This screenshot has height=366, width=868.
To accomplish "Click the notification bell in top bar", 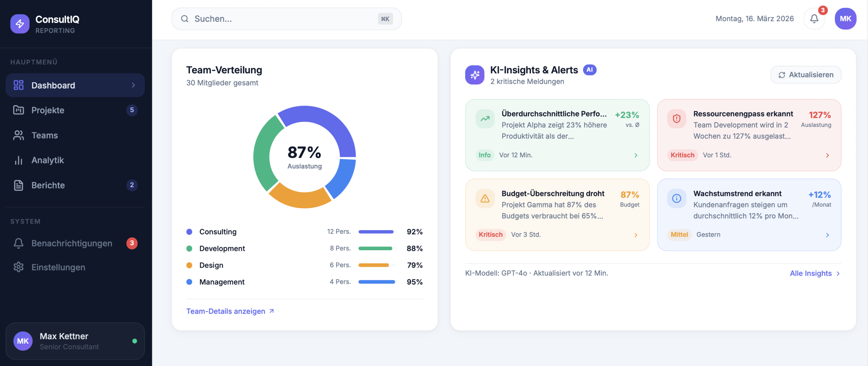I will tap(814, 19).
